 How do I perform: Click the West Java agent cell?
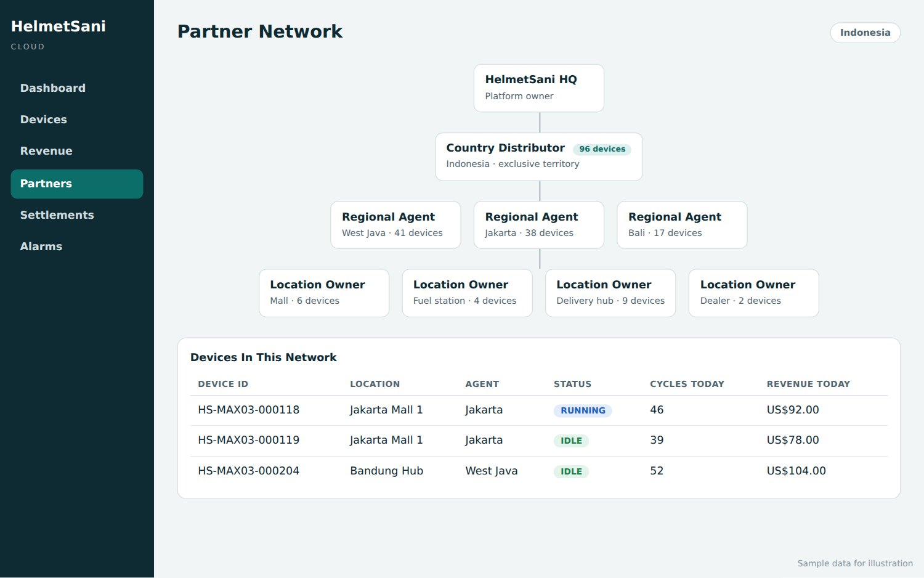491,471
